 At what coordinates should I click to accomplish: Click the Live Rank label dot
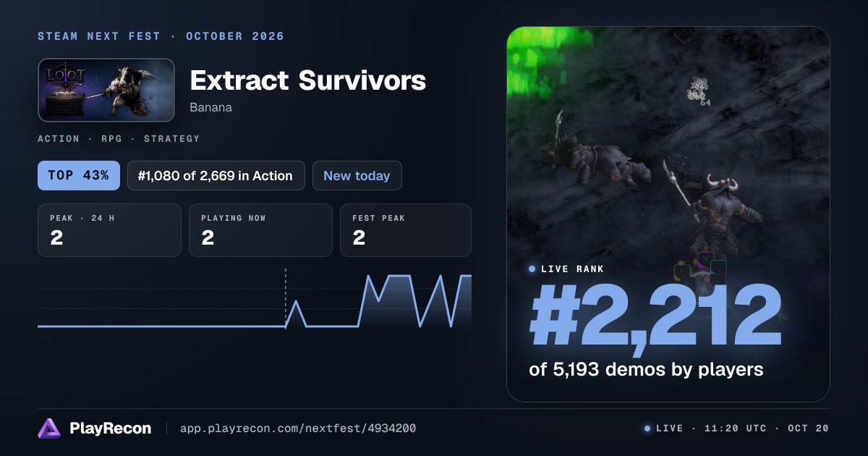pos(532,269)
